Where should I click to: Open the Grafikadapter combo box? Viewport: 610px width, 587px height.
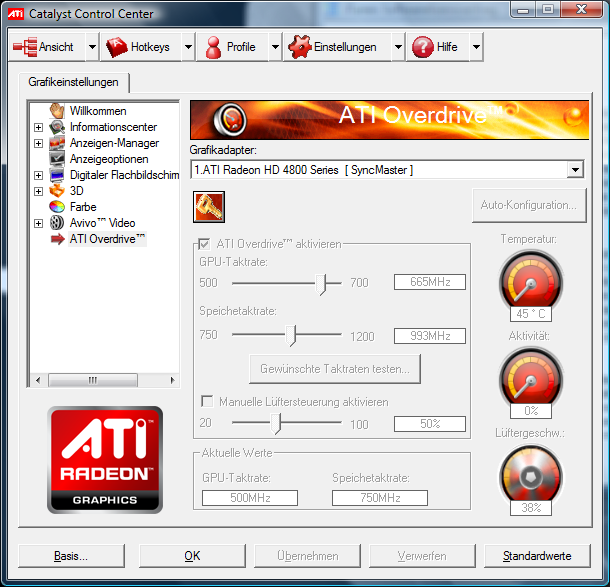click(x=387, y=170)
